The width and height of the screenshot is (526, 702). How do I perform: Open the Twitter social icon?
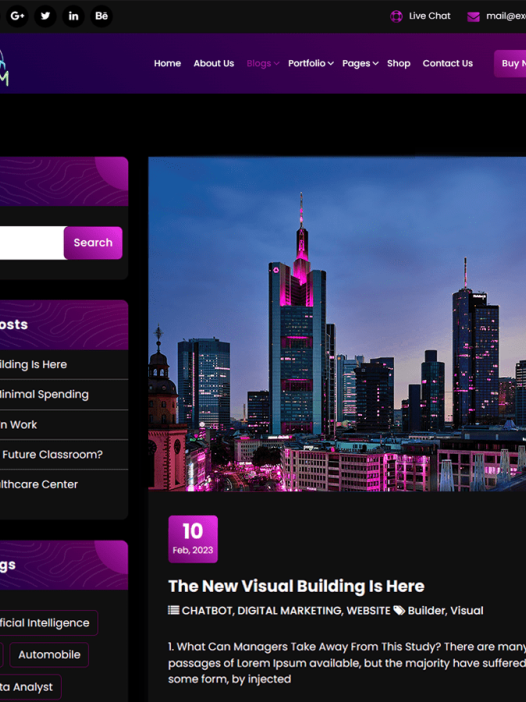[x=45, y=16]
